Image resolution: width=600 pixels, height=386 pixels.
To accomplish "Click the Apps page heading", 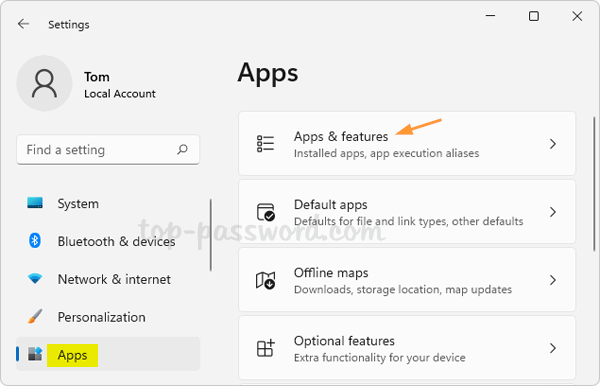I will pyautogui.click(x=268, y=73).
